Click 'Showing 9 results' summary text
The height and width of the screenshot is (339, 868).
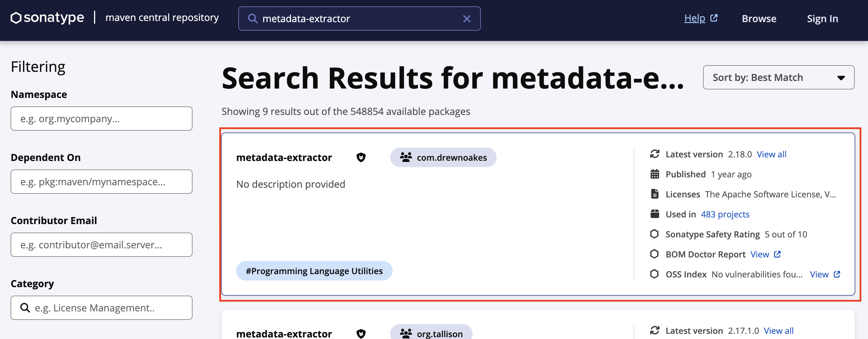click(346, 111)
